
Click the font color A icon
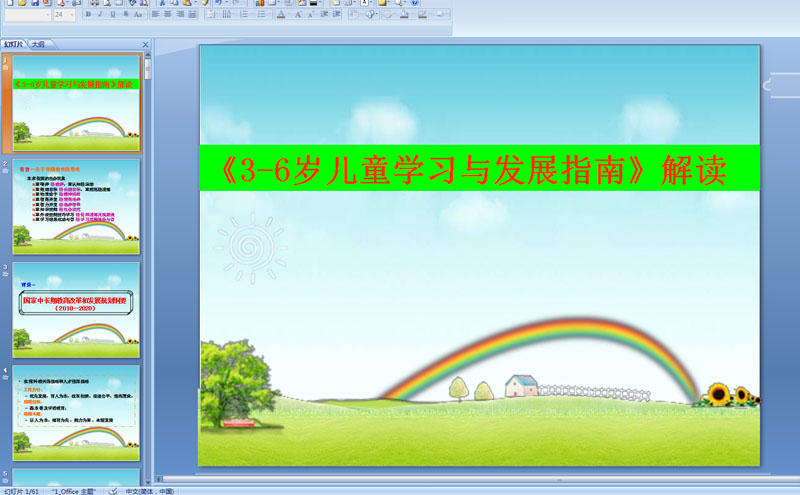point(281,14)
